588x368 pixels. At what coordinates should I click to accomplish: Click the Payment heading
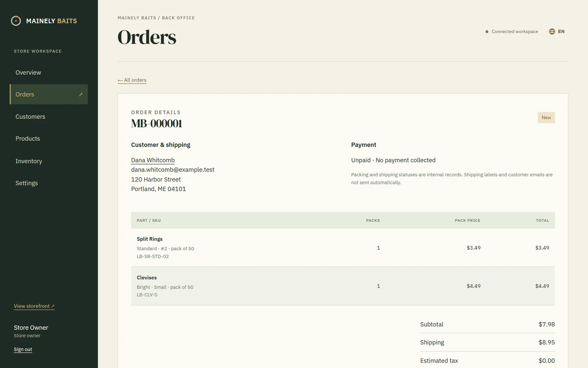coord(363,145)
